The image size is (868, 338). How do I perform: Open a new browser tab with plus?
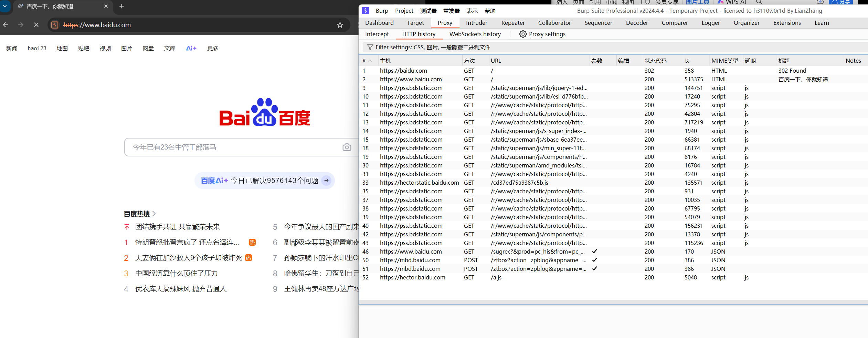click(x=121, y=6)
